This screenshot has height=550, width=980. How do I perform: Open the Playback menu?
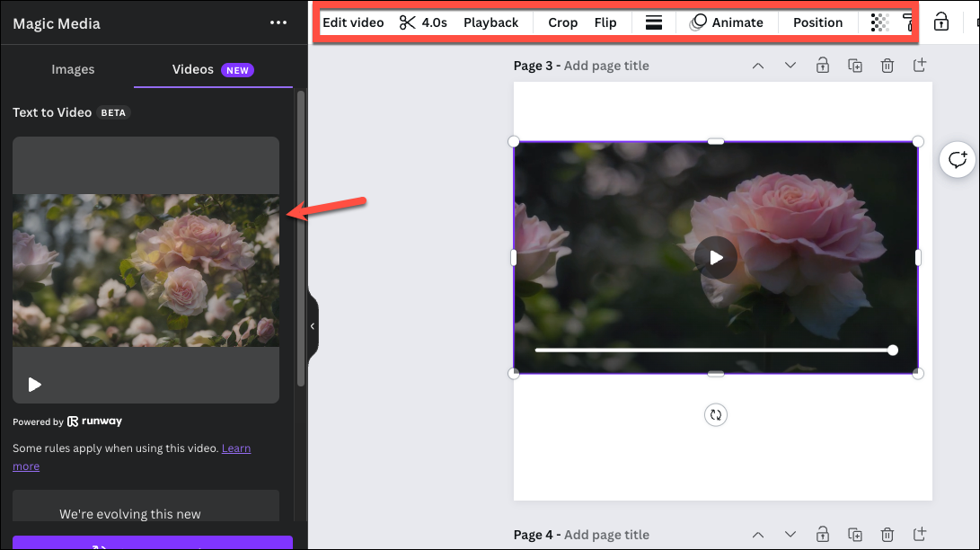tap(490, 22)
